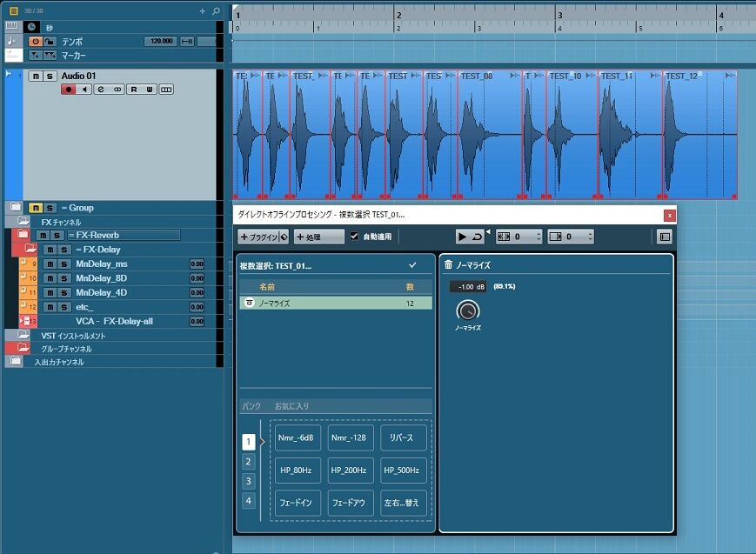Click the ノーマライズ knob

(468, 310)
